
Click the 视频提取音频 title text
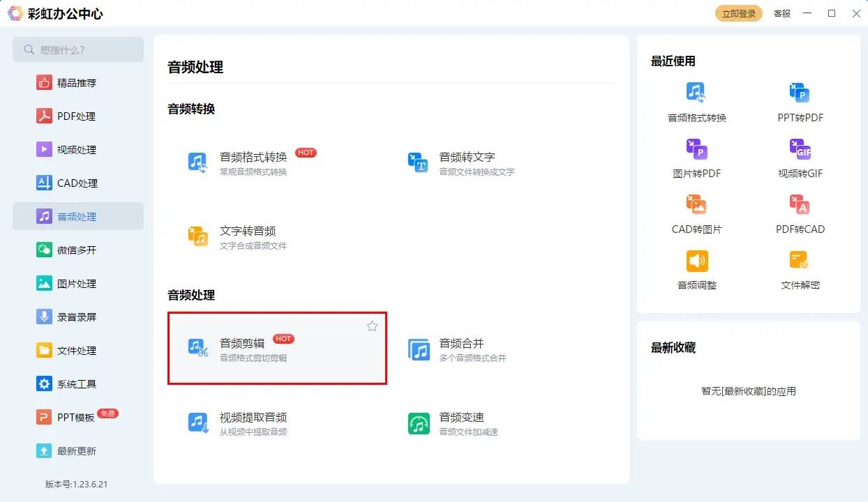[253, 417]
